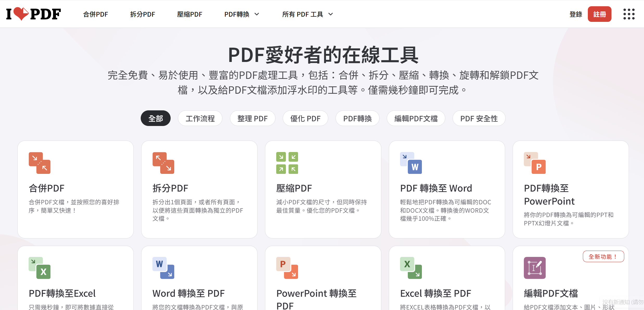Open the 壓縮PDF compress icon with green arrows
The width and height of the screenshot is (644, 310).
click(287, 163)
